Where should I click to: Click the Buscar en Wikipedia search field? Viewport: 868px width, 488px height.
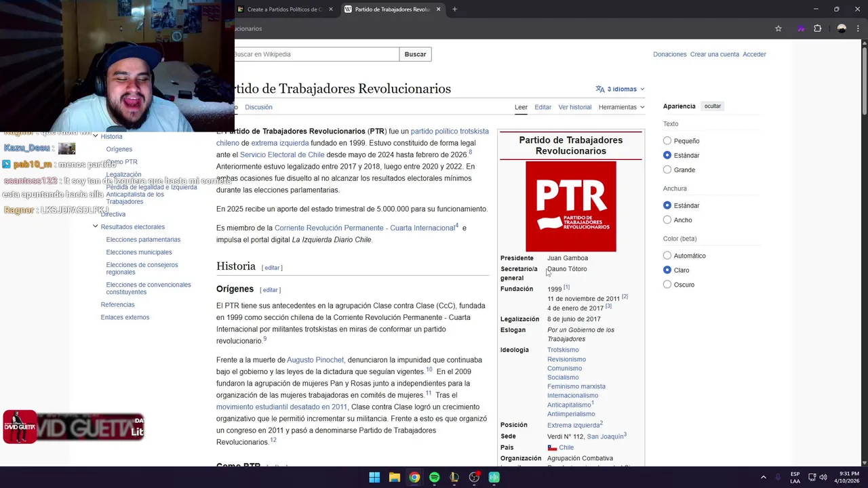[x=317, y=54]
